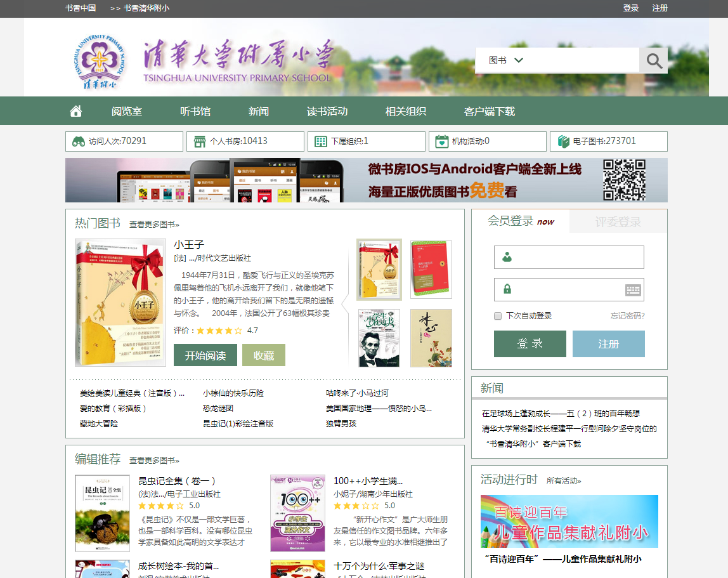Click the binoculars visitor count icon
The image size is (728, 578).
pos(79,141)
